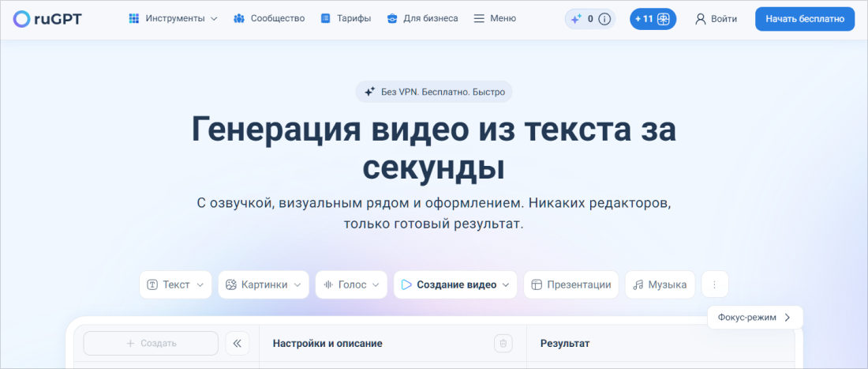The image size is (868, 369).
Task: Click the info icon beside the credits counter
Action: pos(604,19)
